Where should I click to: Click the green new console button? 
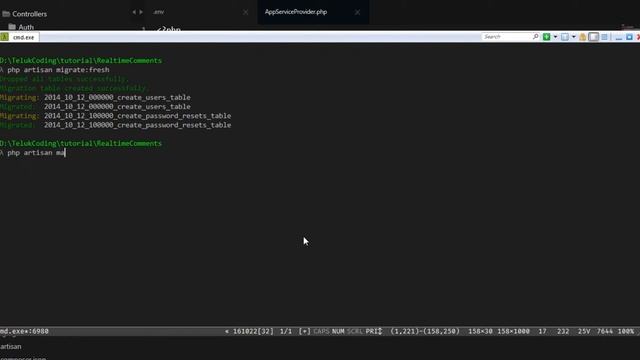[547, 37]
